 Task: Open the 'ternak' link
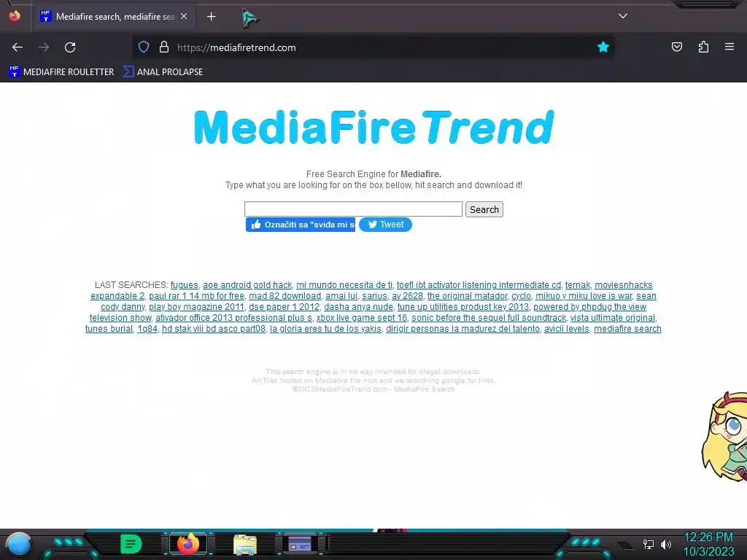[x=578, y=285]
